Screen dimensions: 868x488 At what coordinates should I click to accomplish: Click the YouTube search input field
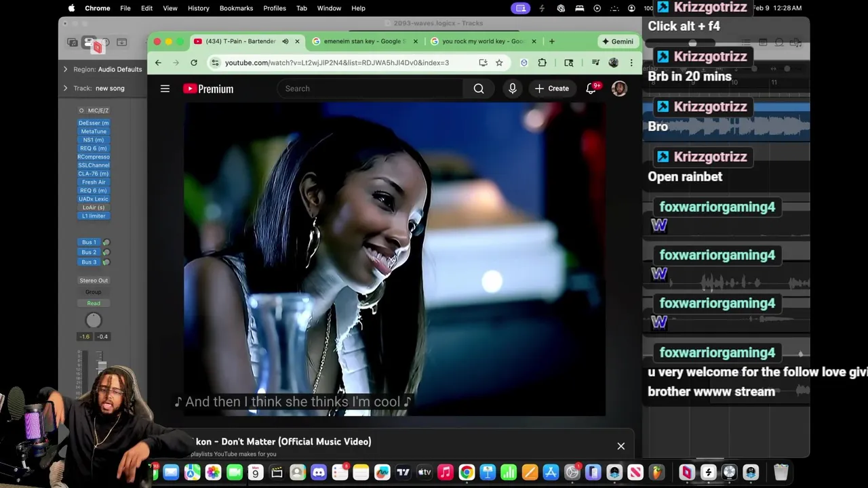(370, 89)
